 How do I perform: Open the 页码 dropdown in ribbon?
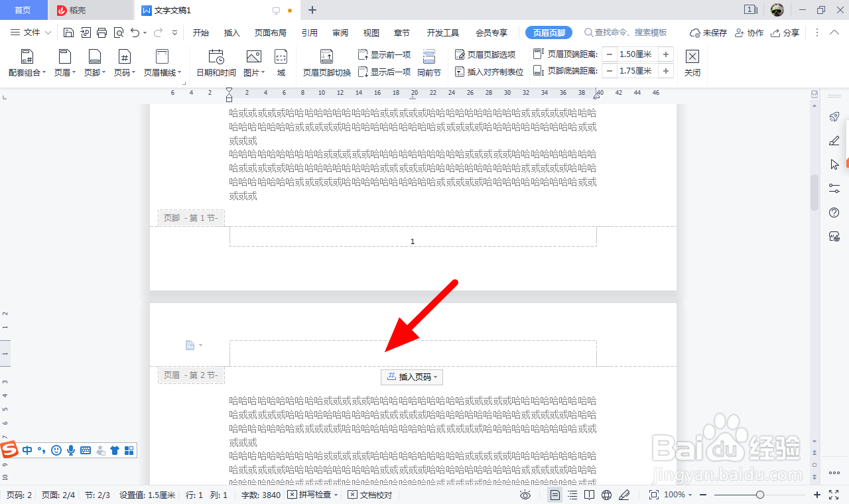point(125,64)
